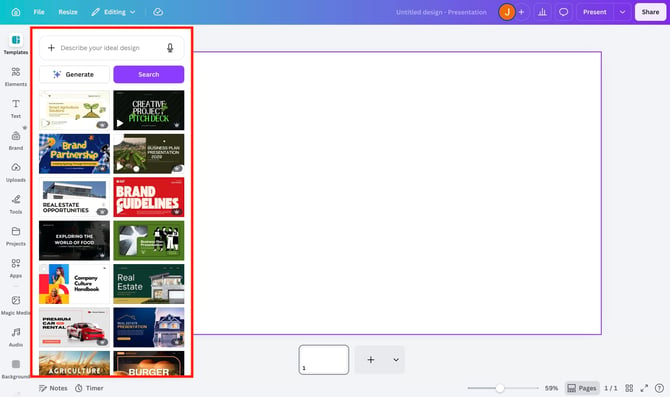This screenshot has width=670, height=397.
Task: Expand add-page options chevron
Action: point(396,360)
